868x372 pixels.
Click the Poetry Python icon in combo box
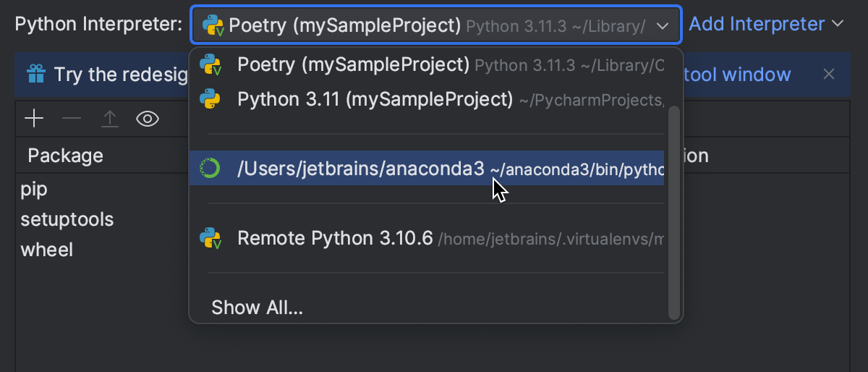coord(213,26)
